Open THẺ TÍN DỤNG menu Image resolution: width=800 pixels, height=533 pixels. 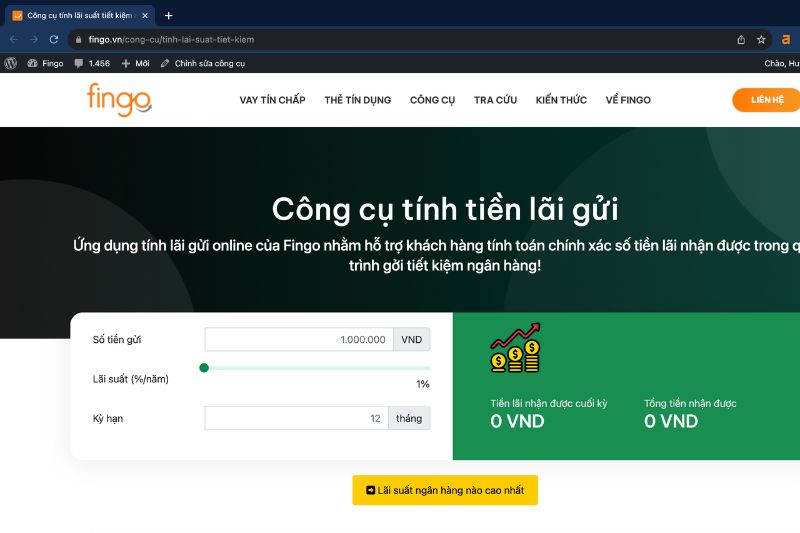pos(358,100)
